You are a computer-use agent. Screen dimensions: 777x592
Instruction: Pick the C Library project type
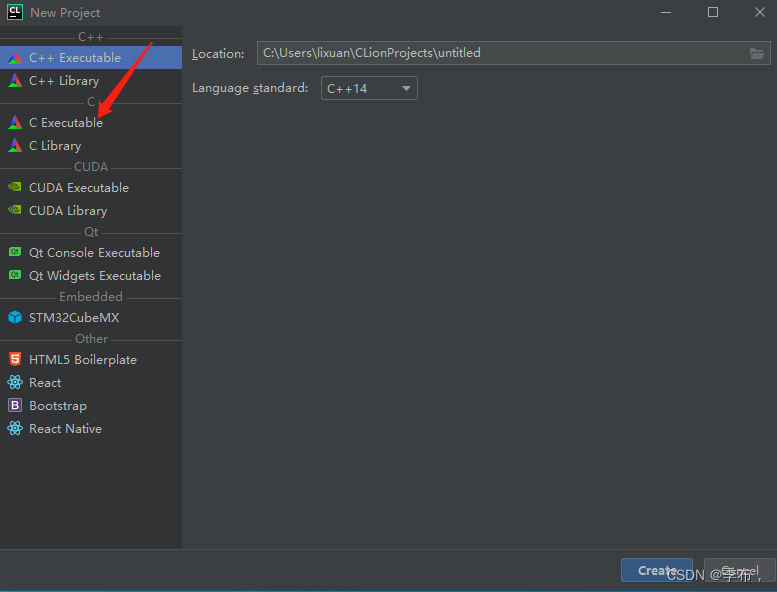click(x=91, y=146)
